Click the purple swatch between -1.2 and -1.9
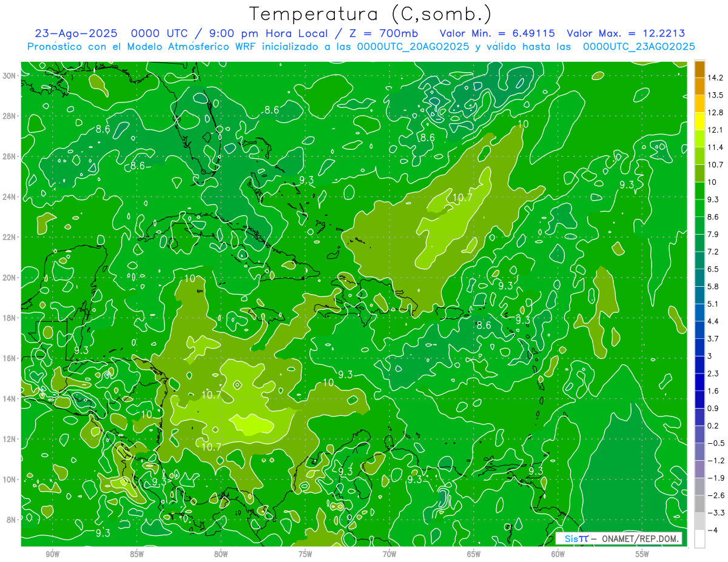728x562 pixels. click(x=699, y=469)
